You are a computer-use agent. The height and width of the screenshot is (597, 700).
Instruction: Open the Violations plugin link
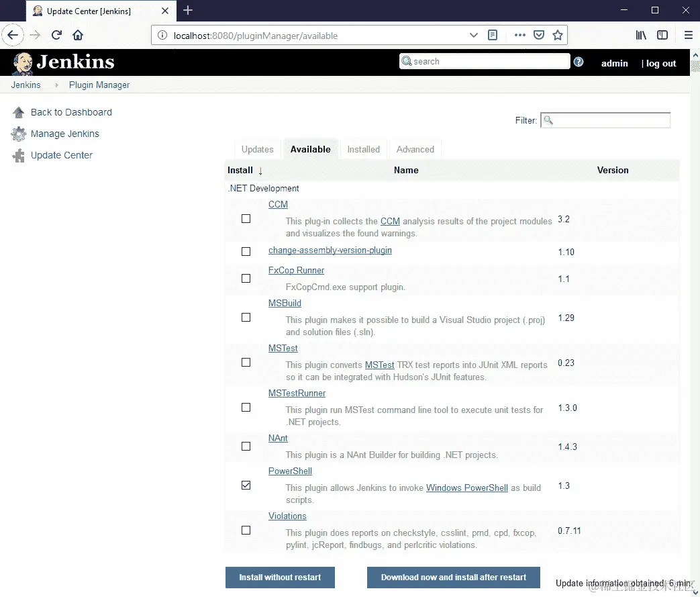coord(287,516)
